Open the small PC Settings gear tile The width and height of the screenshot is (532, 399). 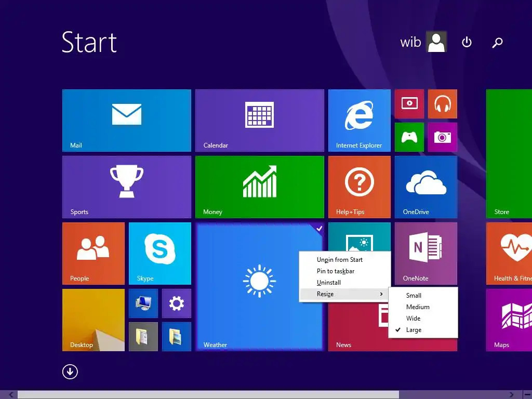tap(177, 303)
